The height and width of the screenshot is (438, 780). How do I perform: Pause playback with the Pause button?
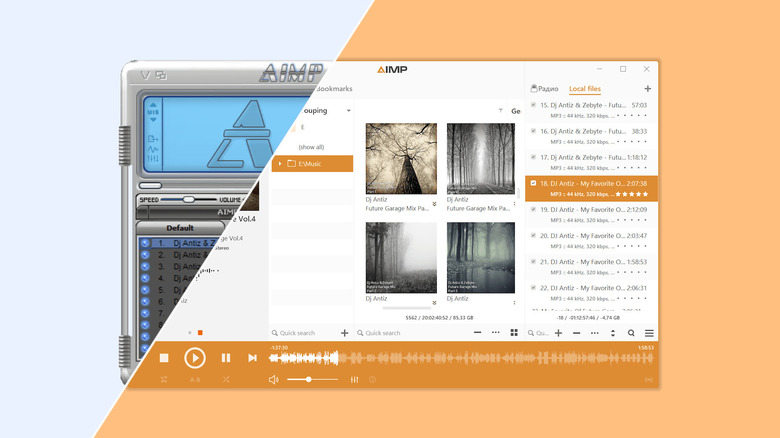point(226,358)
